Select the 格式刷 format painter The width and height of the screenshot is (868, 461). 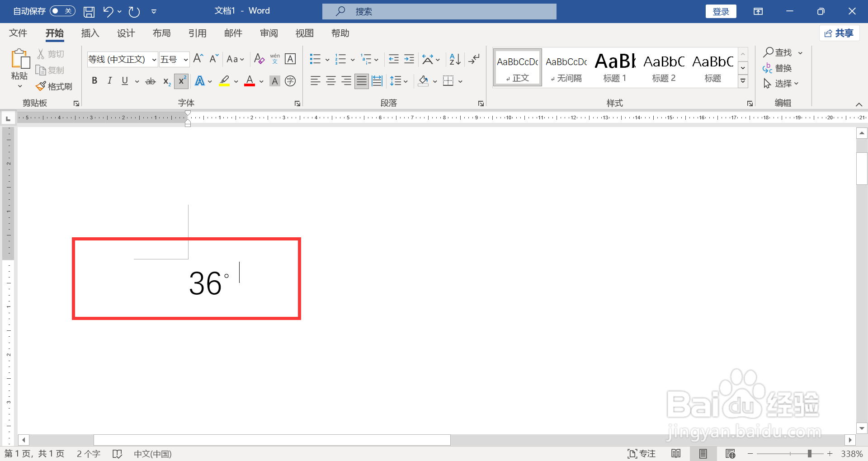pos(54,86)
